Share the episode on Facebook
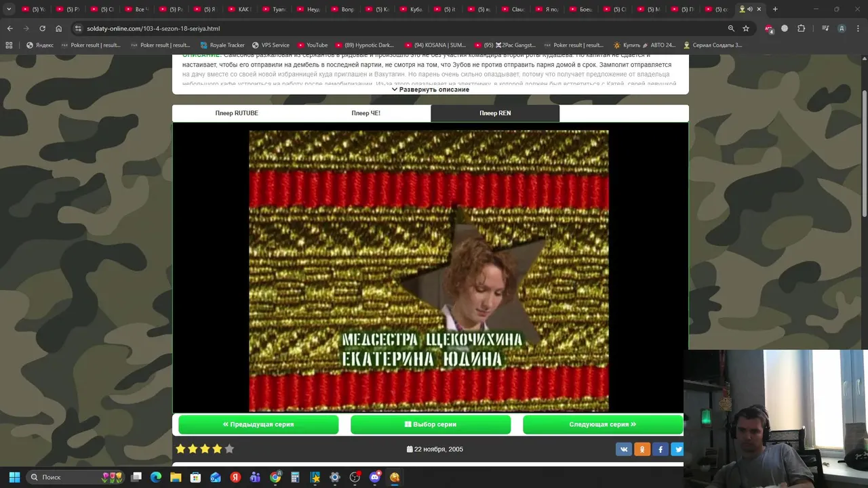The image size is (868, 488). click(x=660, y=449)
